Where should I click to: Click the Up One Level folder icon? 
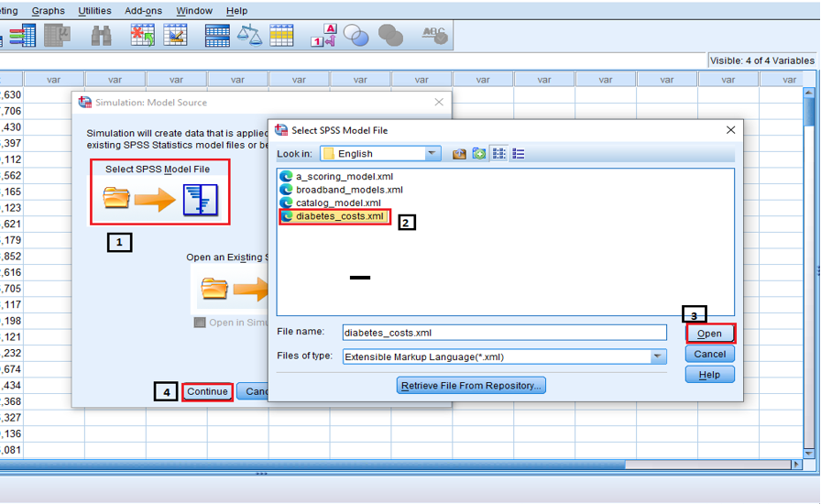tap(459, 154)
